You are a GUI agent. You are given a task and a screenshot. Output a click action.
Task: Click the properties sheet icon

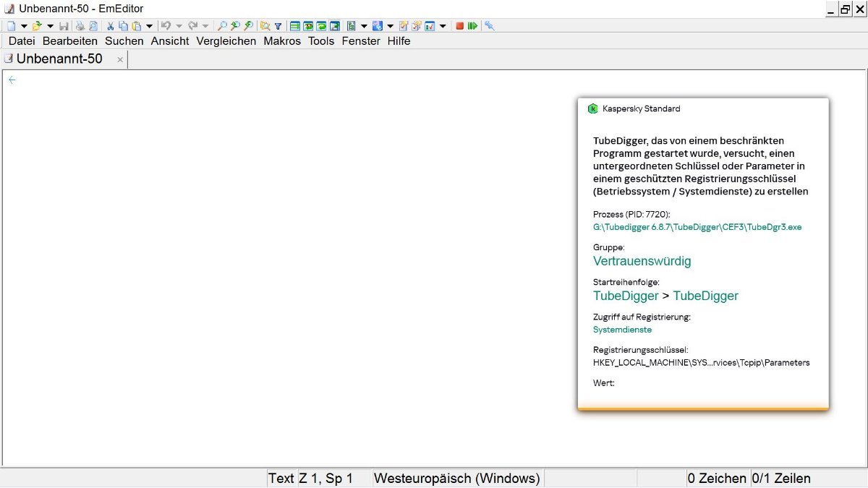[404, 26]
